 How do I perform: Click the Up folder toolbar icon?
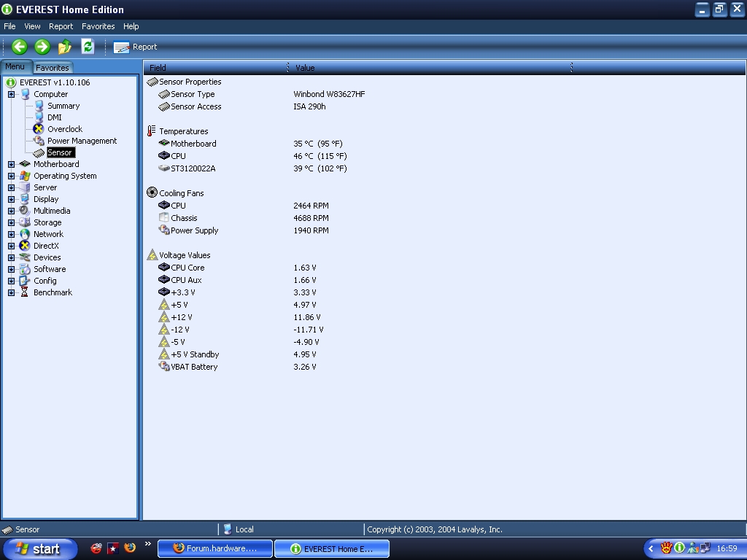pyautogui.click(x=65, y=47)
